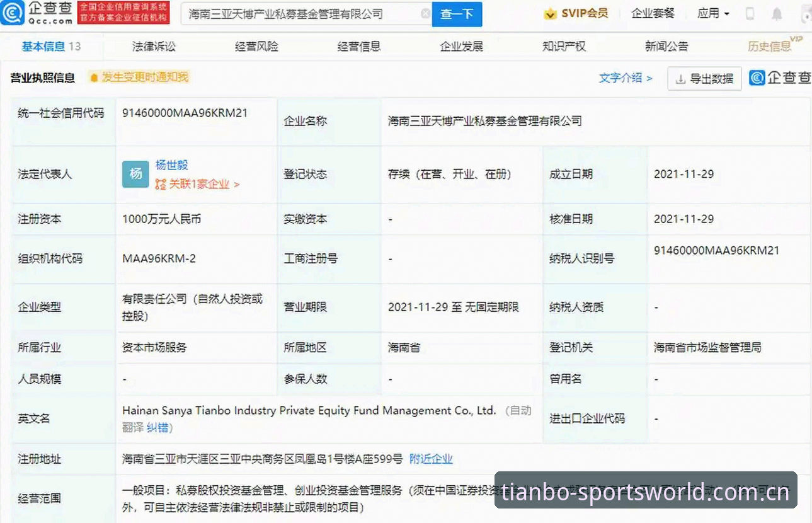The image size is (812, 523).
Task: Click the 导出数据 export button
Action: click(704, 79)
